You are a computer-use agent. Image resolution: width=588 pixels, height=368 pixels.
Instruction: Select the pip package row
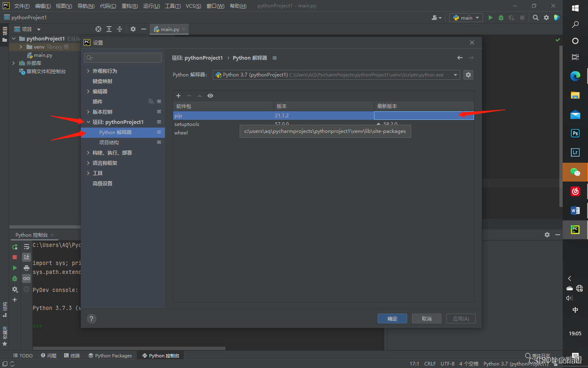pos(323,116)
